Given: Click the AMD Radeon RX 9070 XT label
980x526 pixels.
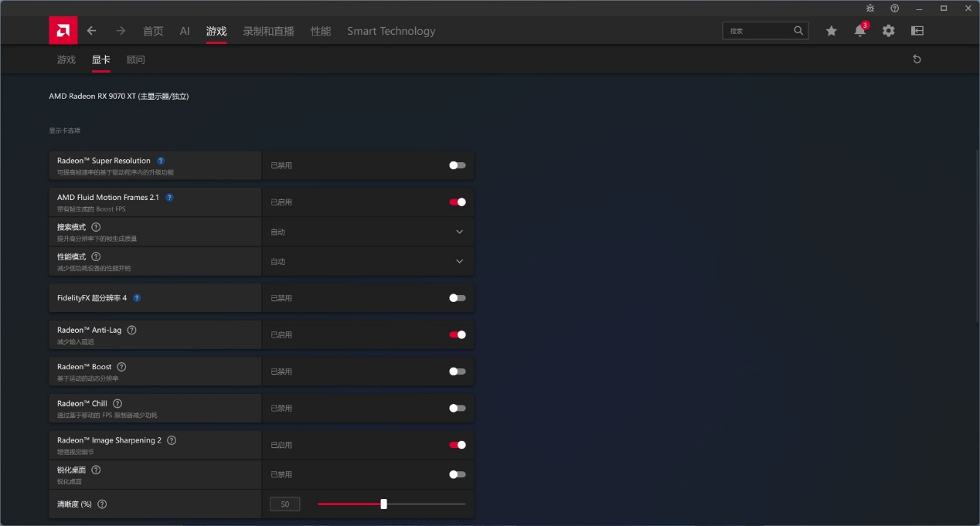Looking at the screenshot, I should [x=119, y=97].
